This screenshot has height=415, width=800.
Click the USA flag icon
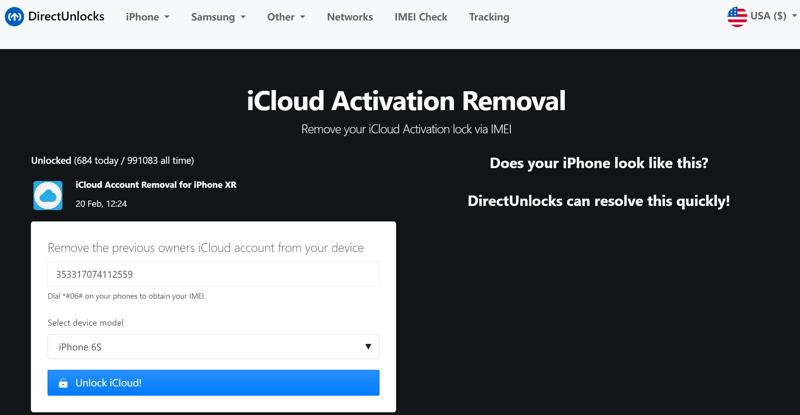click(737, 17)
